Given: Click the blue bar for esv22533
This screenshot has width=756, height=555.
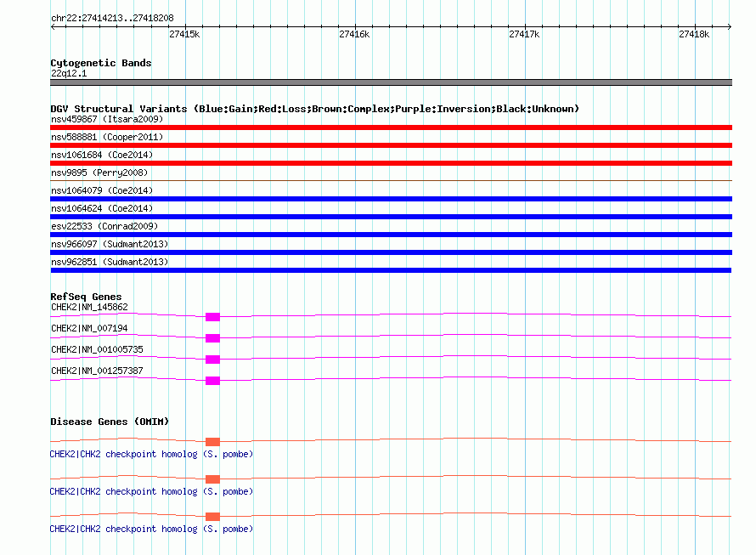Looking at the screenshot, I should click(391, 235).
